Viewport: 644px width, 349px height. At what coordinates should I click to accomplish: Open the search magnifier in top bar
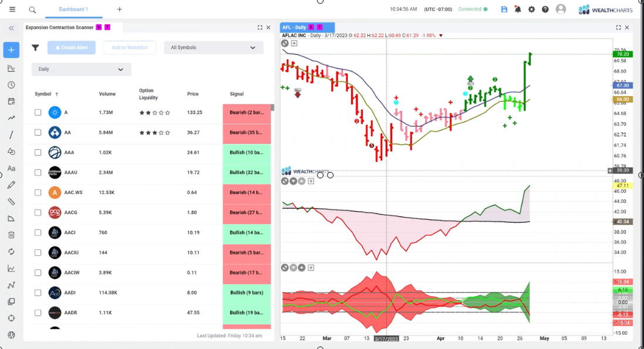pos(32,9)
